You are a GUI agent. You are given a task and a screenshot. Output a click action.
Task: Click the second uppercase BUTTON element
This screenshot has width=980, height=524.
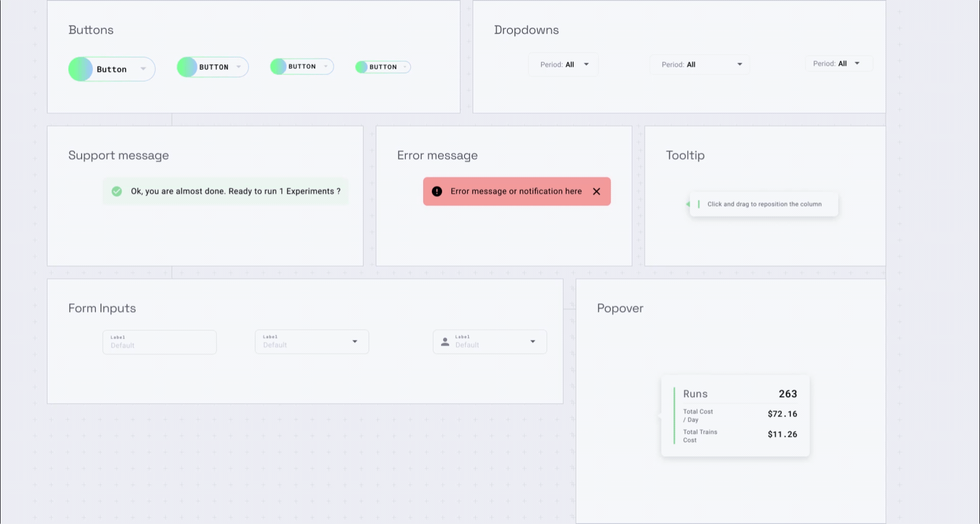tap(212, 66)
